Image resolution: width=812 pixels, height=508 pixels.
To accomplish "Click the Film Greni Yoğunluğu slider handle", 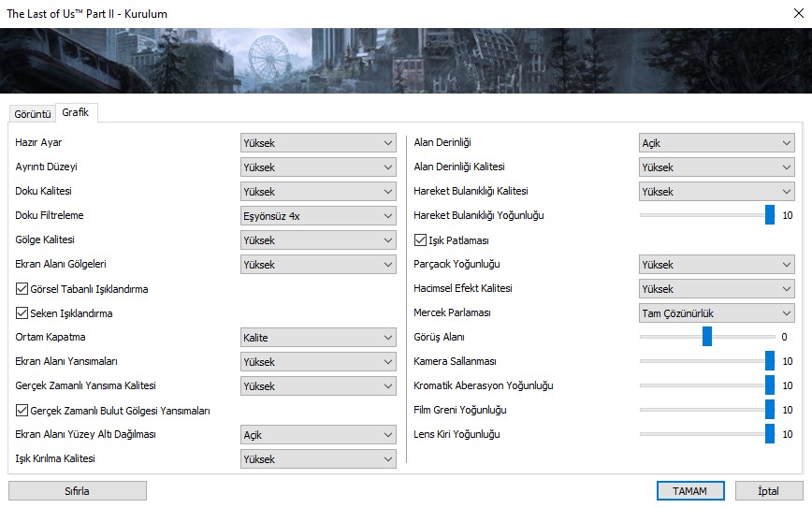I will coord(770,410).
